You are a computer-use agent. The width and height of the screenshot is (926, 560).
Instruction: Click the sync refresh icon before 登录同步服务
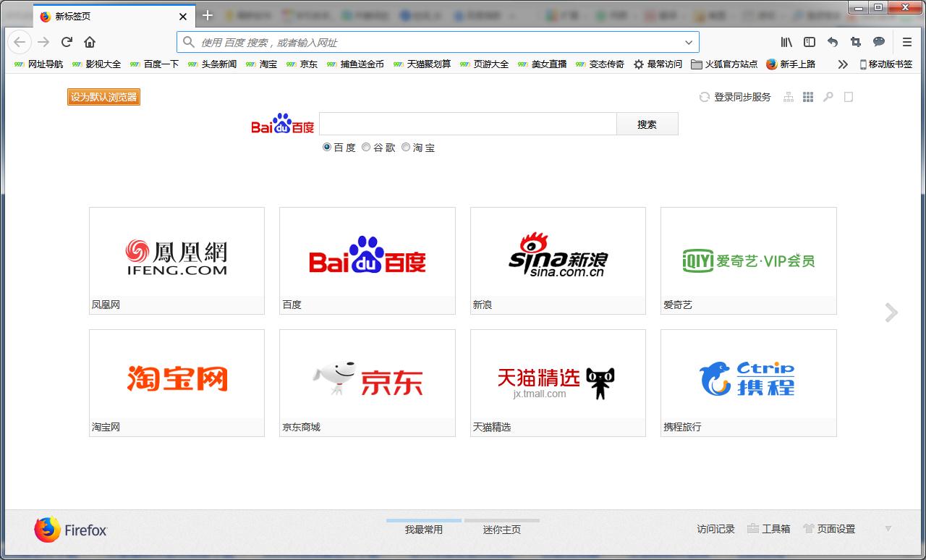tap(705, 96)
